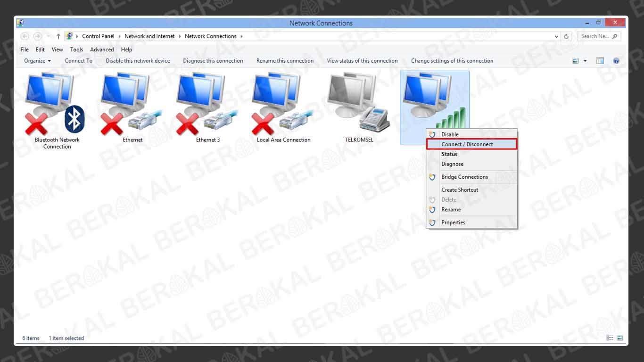Open the Help menu
The width and height of the screenshot is (644, 362).
pyautogui.click(x=126, y=49)
